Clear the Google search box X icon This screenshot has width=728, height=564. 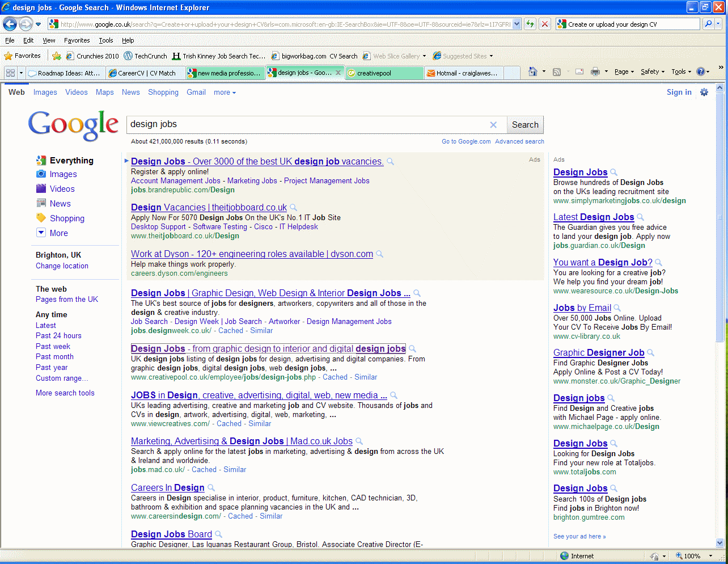click(493, 125)
